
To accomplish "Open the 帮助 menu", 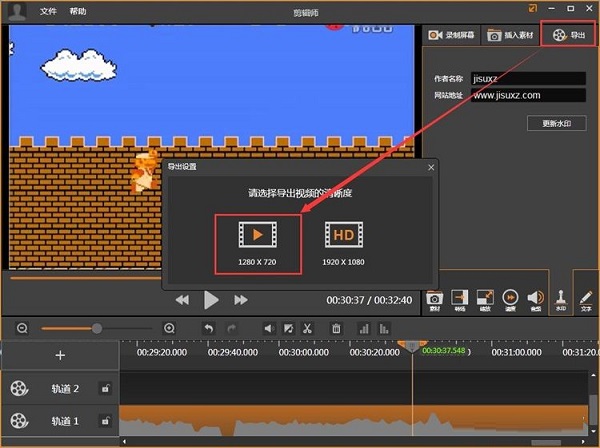I will (78, 11).
